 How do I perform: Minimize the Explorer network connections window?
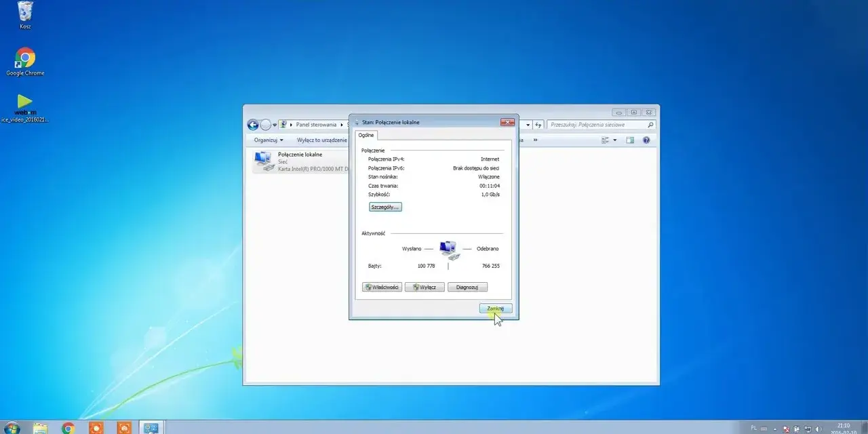(x=618, y=112)
